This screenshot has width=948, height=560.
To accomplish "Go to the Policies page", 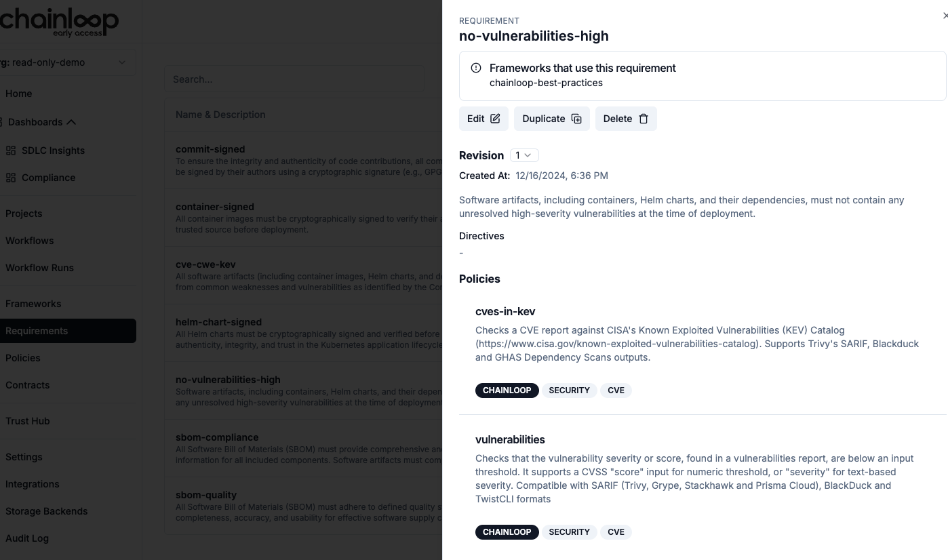I will click(x=23, y=358).
